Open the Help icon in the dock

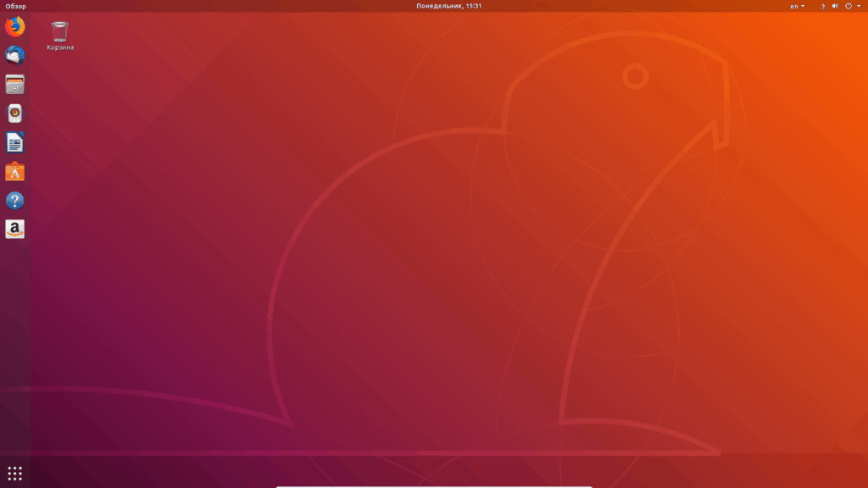pyautogui.click(x=15, y=201)
